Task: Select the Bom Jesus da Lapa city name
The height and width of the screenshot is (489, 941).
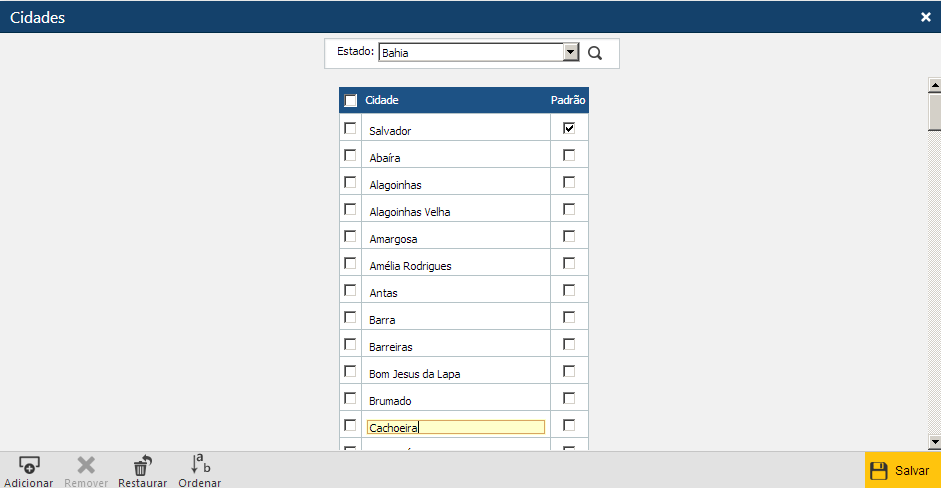Action: [415, 374]
